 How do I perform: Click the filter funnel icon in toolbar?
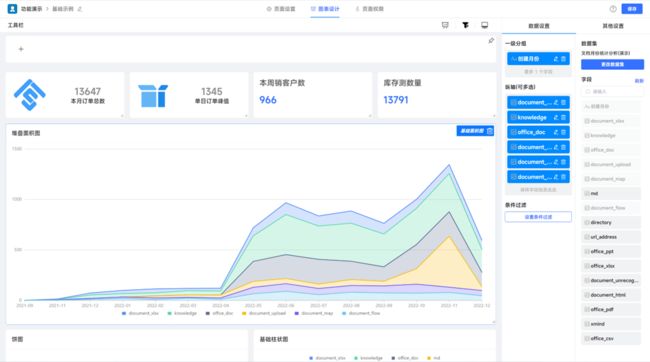click(x=465, y=25)
